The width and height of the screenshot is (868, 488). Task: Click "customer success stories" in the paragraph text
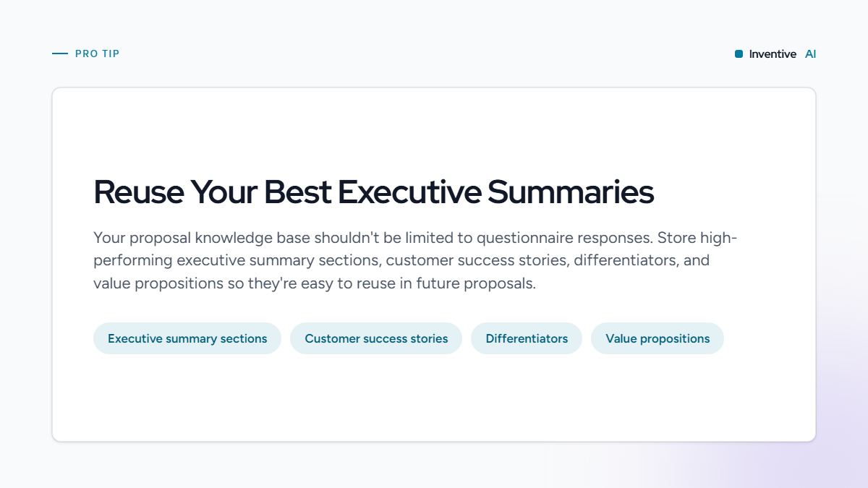click(x=477, y=260)
